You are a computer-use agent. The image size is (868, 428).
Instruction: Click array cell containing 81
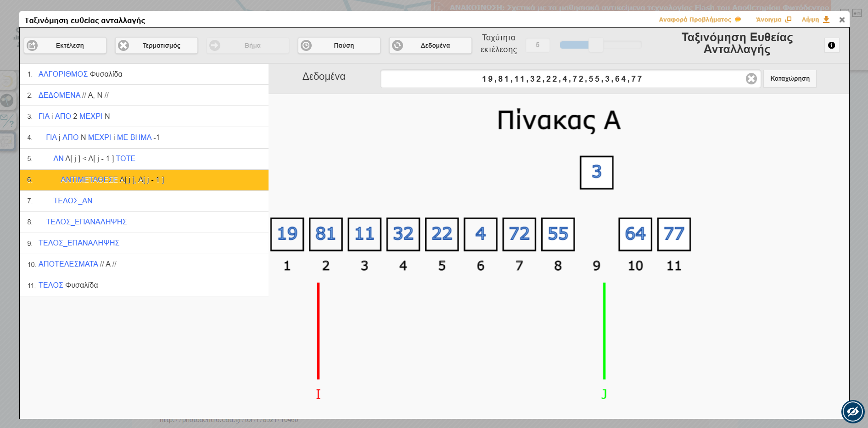pyautogui.click(x=325, y=234)
